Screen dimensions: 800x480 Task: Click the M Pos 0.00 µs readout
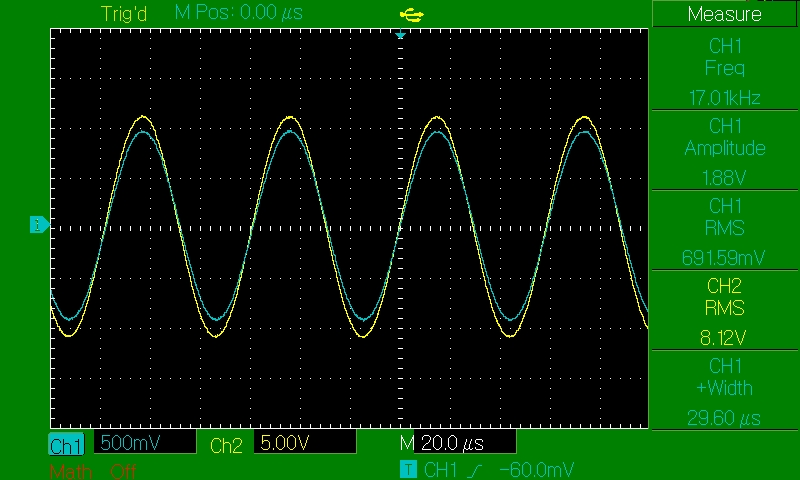(238, 14)
